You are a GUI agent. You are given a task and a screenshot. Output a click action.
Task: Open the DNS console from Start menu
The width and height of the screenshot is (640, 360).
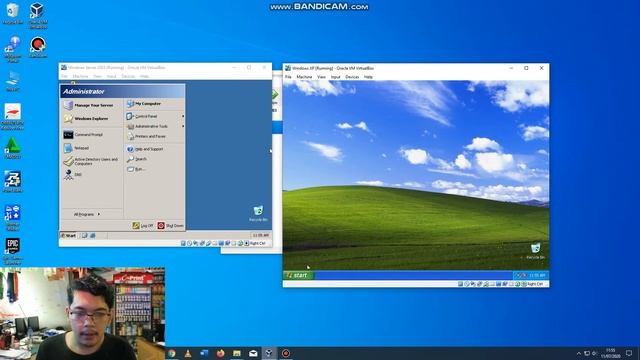(x=73, y=175)
